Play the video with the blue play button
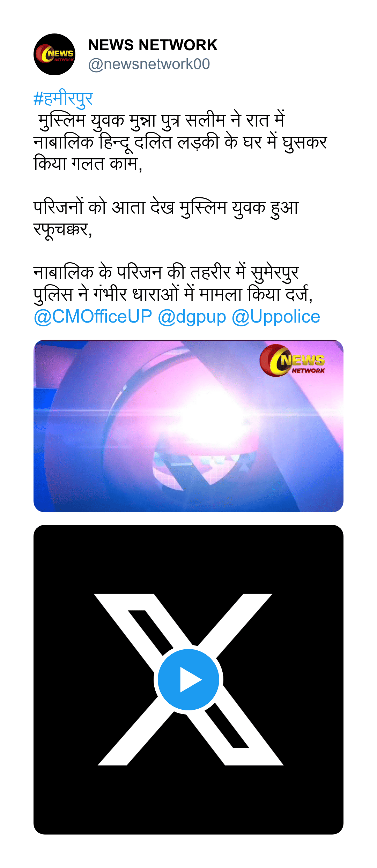Image resolution: width=377 pixels, height=868 pixels. point(188,679)
